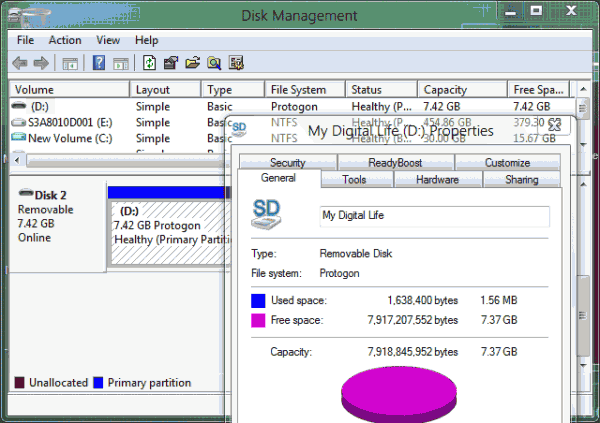This screenshot has height=423, width=600.
Task: Sort by the Status column header
Action: 381,90
